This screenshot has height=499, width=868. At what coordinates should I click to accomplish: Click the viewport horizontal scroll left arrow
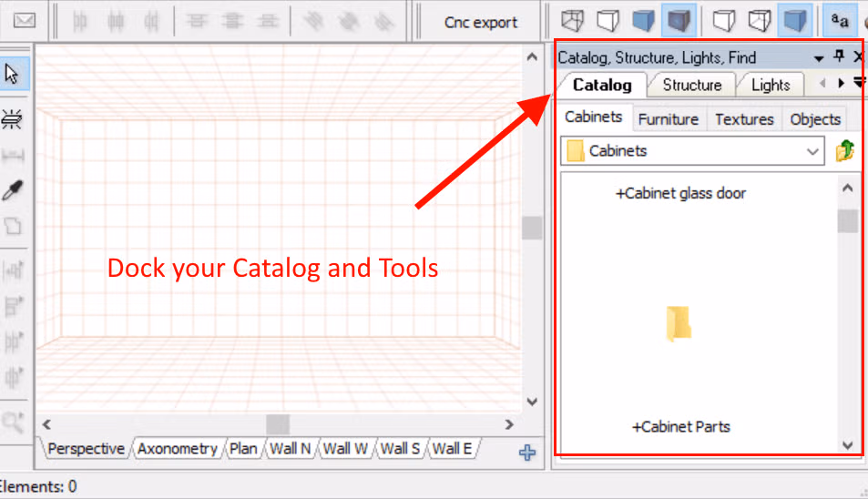[47, 425]
